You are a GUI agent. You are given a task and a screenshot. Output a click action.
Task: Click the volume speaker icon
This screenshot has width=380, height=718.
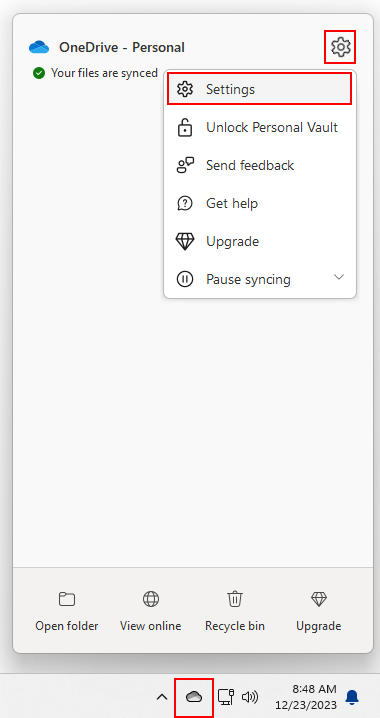(250, 697)
